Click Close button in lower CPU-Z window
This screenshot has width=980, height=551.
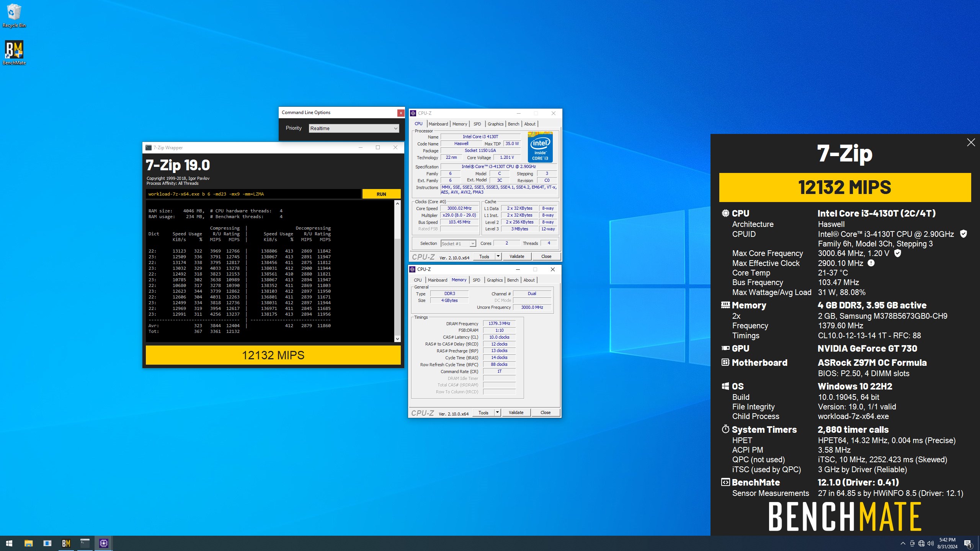tap(546, 412)
